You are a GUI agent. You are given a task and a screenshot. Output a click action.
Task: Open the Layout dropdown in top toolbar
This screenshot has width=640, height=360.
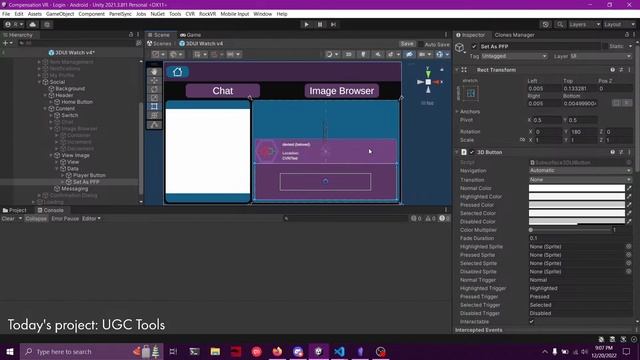(619, 24)
